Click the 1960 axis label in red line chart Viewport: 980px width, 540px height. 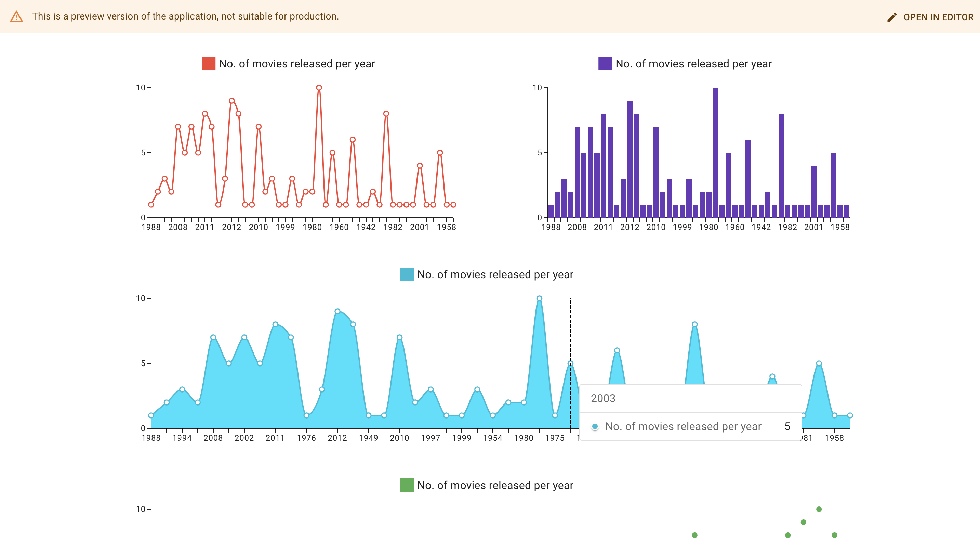(x=339, y=227)
